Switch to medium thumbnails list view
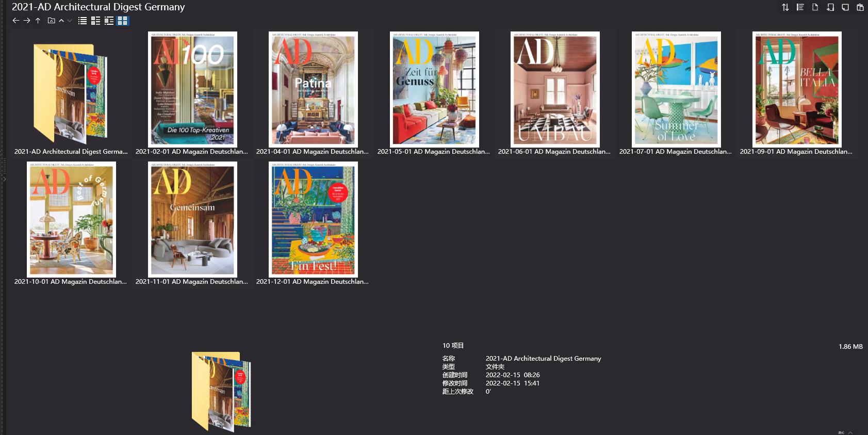The height and width of the screenshot is (435, 868). point(95,21)
